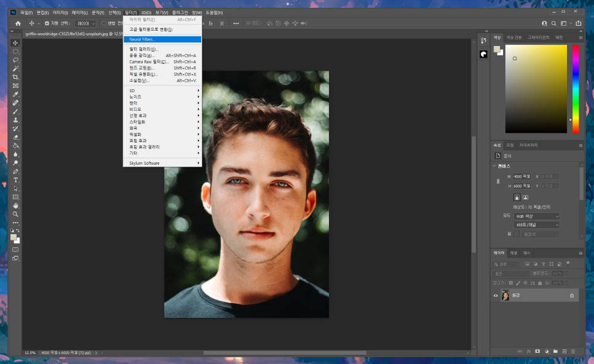Select the Path Selection tool

(15, 189)
